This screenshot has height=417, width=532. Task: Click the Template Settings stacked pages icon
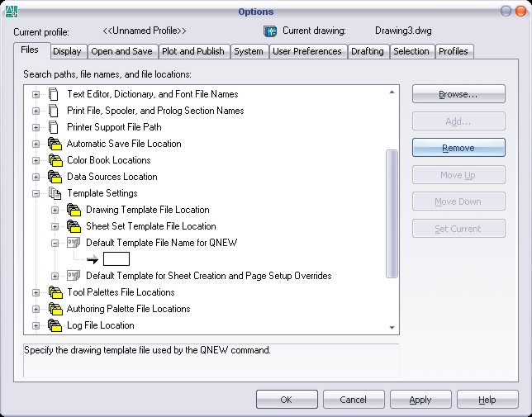[x=55, y=193]
